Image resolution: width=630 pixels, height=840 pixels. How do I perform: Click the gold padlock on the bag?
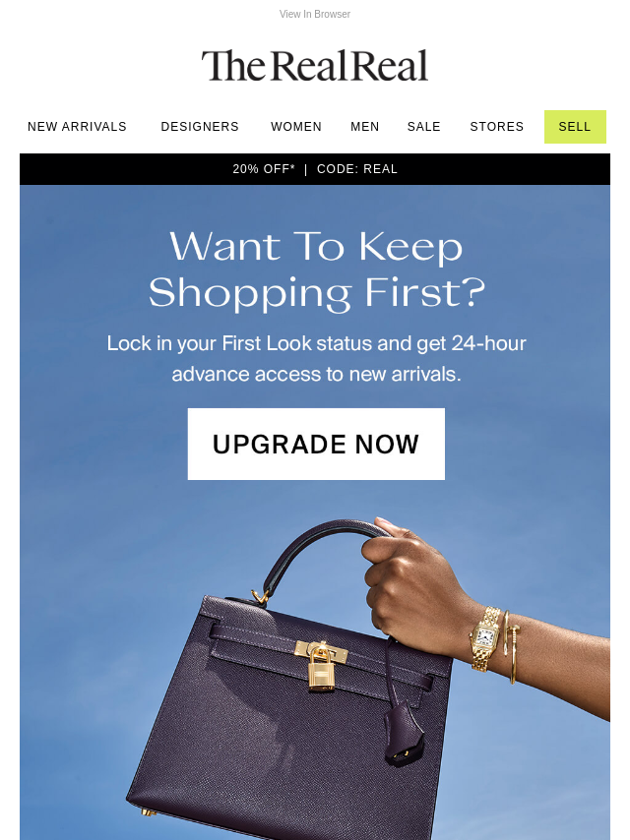(321, 667)
